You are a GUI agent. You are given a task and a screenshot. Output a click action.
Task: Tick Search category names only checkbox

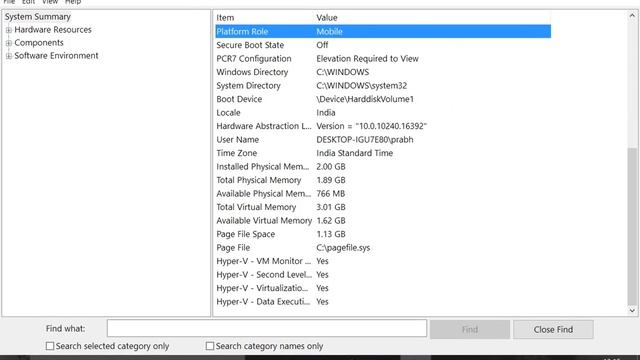tap(210, 346)
